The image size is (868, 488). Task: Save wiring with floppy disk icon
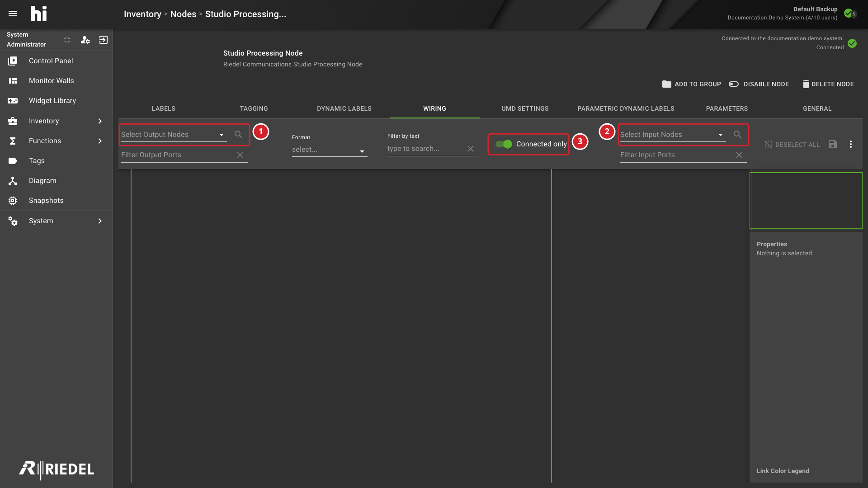pyautogui.click(x=833, y=144)
